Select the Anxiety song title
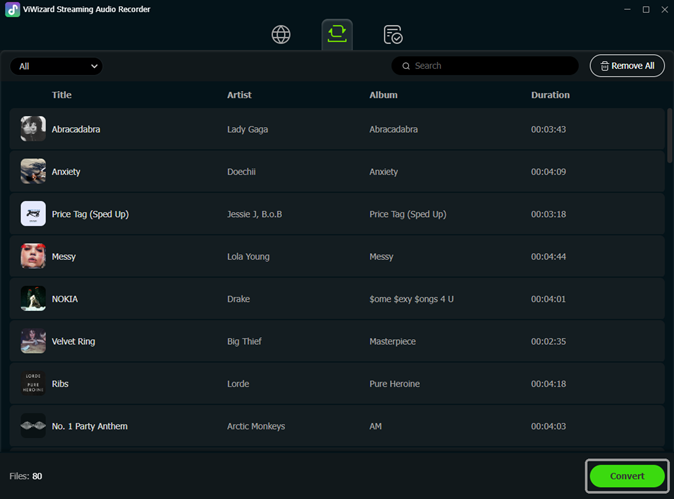 click(66, 171)
